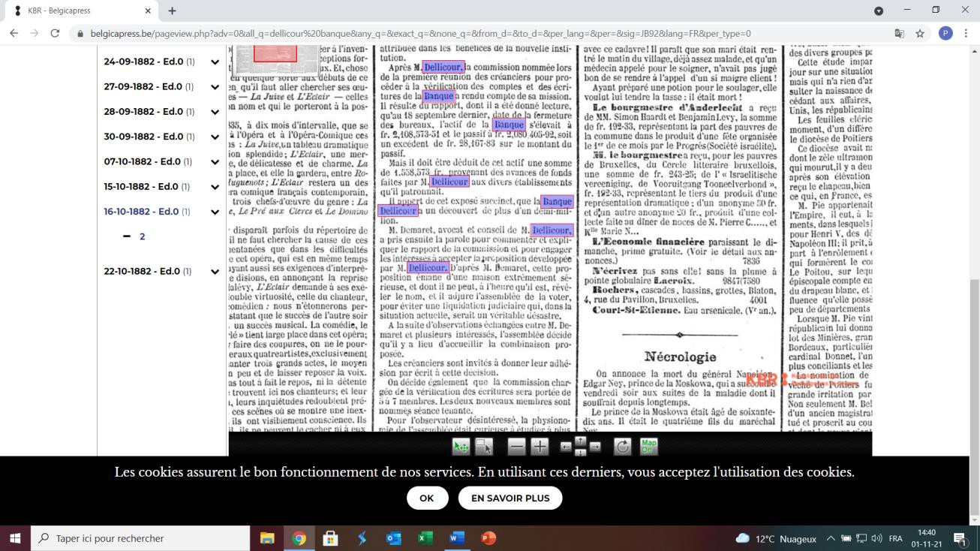Pan the newspaper page up
This screenshot has height=551, width=980.
(x=580, y=440)
